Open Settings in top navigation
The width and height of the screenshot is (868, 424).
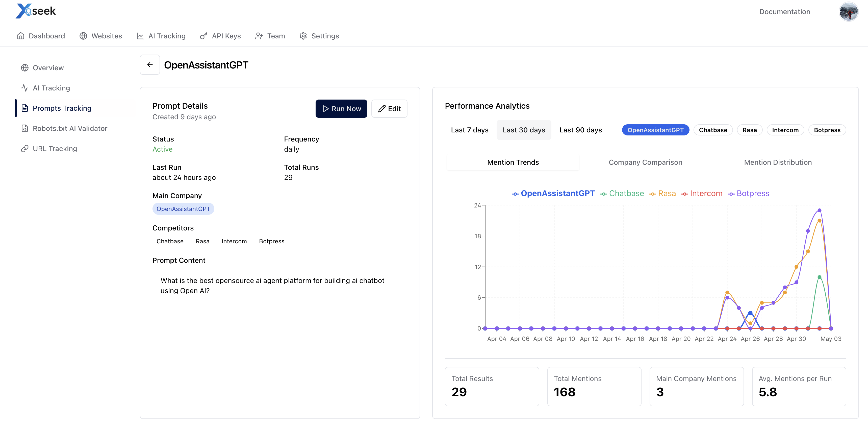click(319, 36)
